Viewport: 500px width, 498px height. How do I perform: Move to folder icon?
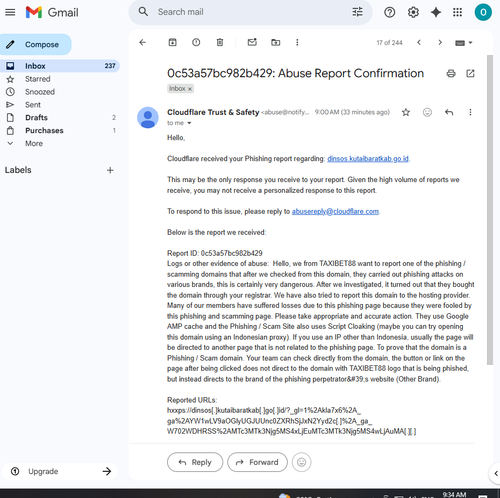tap(275, 42)
